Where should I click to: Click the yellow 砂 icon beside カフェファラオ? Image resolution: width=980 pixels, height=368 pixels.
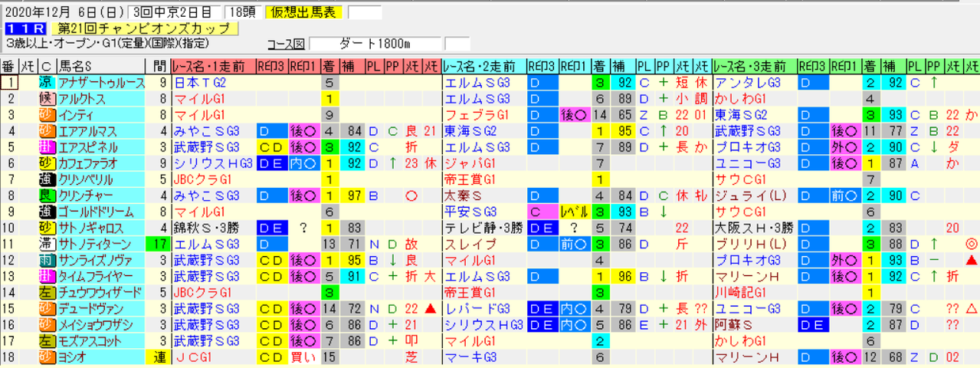(x=46, y=163)
